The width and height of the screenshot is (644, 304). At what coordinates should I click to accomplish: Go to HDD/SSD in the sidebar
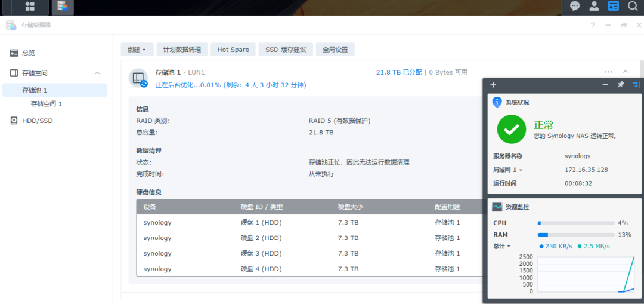37,121
